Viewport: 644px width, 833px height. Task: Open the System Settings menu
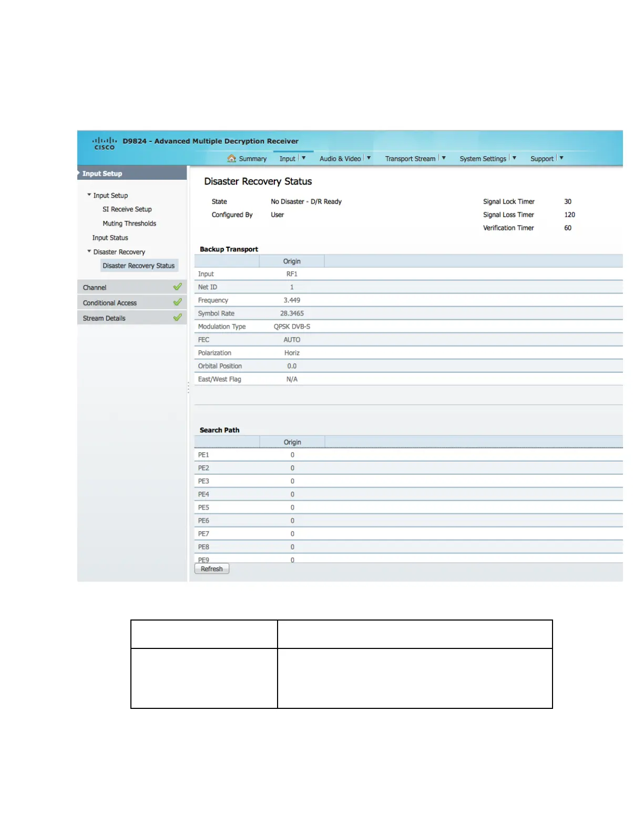(x=483, y=159)
